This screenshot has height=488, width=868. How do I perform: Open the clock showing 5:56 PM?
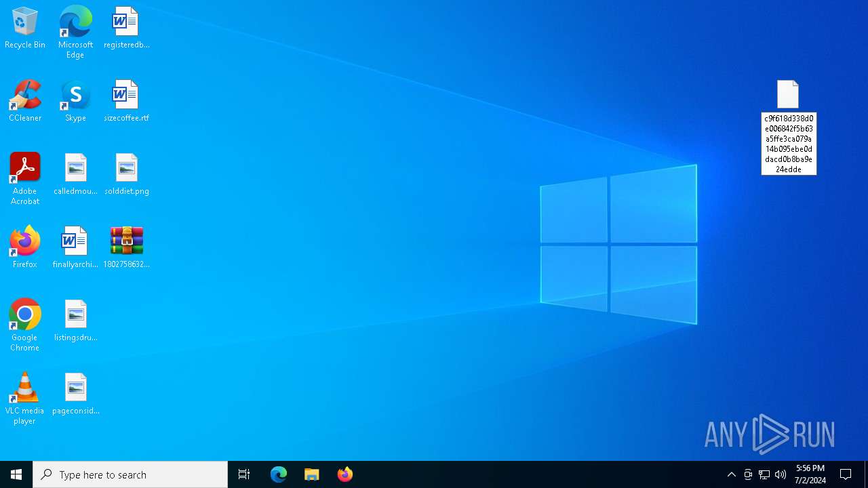click(x=810, y=474)
